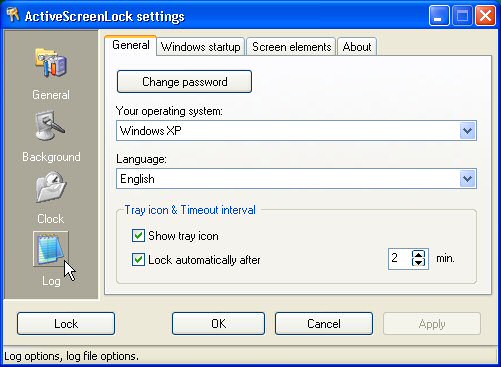
Task: Disable the Lock automatically after checkbox
Action: tap(138, 259)
